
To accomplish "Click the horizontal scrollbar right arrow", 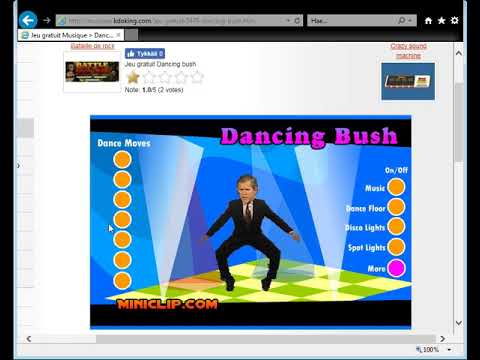I will 442,339.
